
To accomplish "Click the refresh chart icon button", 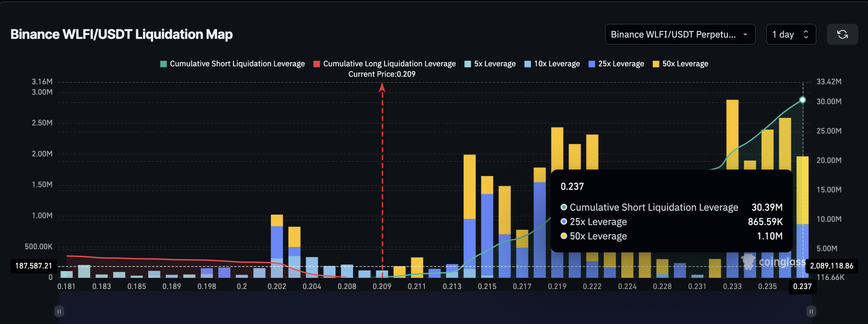I will [x=842, y=34].
